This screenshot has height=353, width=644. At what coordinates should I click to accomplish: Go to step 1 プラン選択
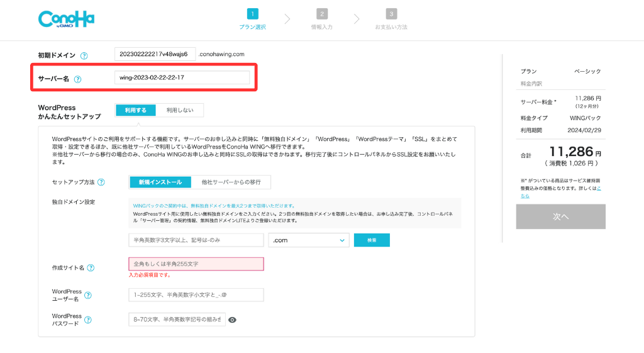[253, 20]
